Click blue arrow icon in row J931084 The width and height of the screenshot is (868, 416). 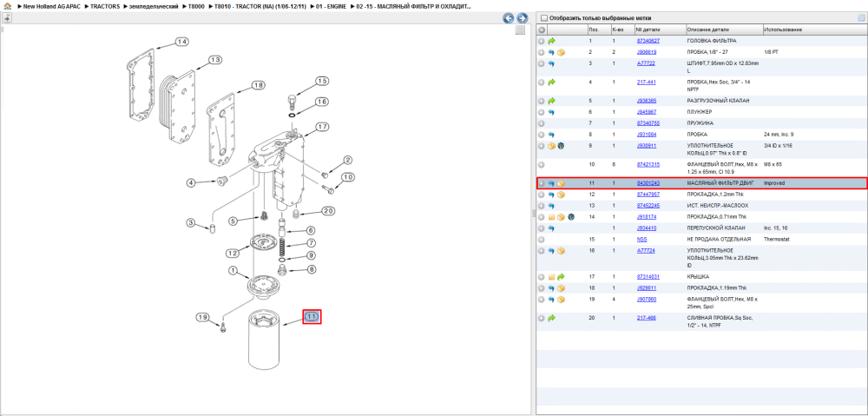pyautogui.click(x=551, y=135)
